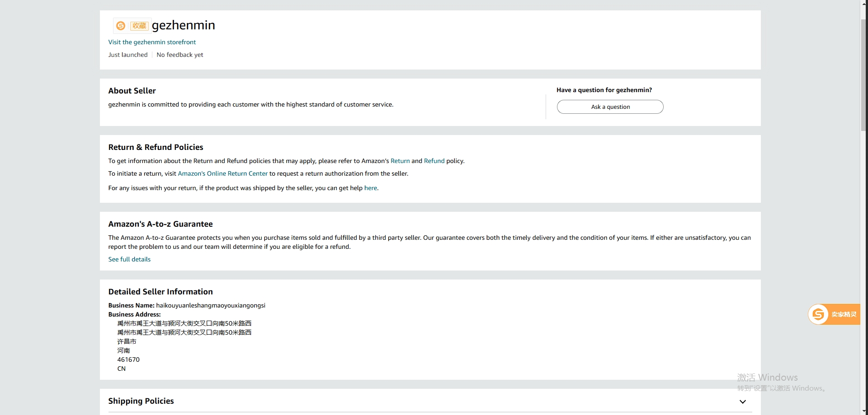This screenshot has width=868, height=415.
Task: Go to Amazon's Online Return Center
Action: 222,173
